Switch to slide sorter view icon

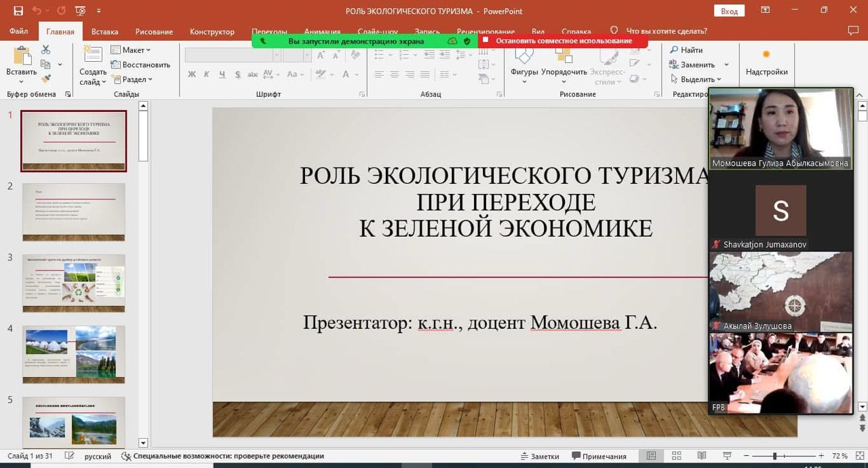tap(676, 456)
